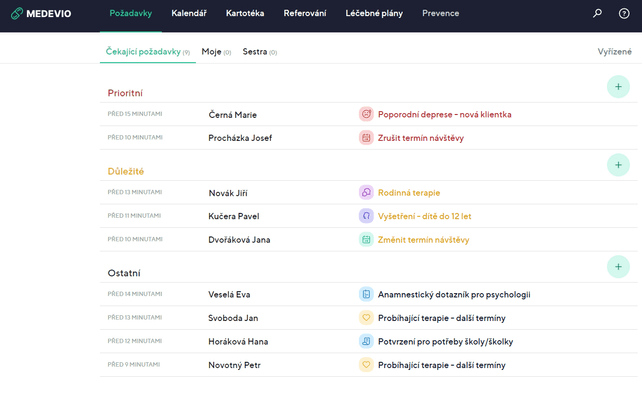Go to Kartotéka in top navigation
Viewport: 642px width, 400px height.
tap(245, 14)
